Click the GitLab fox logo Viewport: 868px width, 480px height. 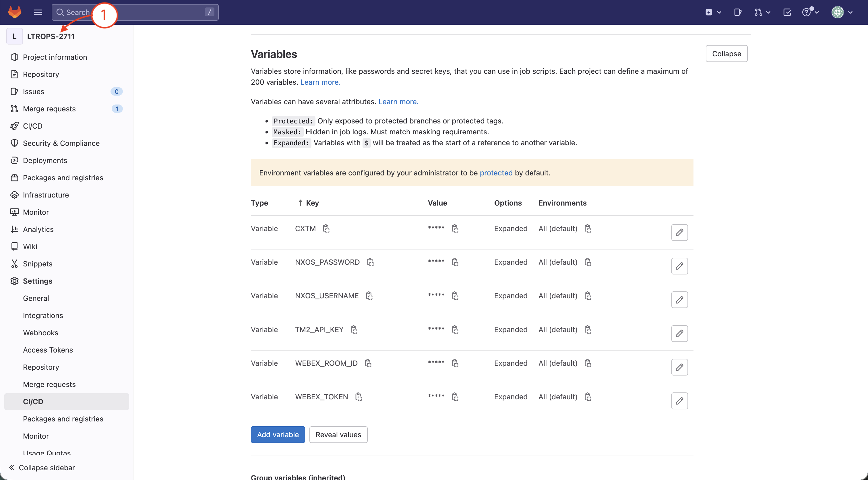pyautogui.click(x=14, y=12)
